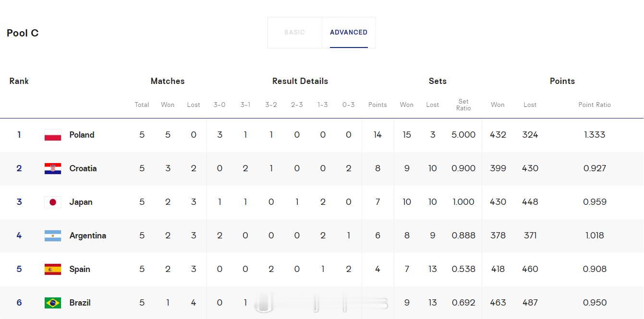Click the Point Ratio column header
Screen dimensions: 644x319
click(x=595, y=105)
